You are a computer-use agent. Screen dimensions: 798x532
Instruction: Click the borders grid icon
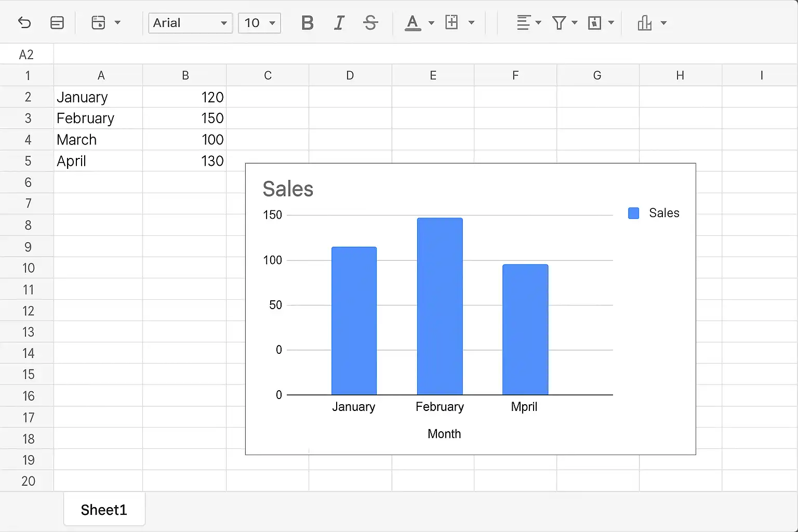click(x=452, y=22)
